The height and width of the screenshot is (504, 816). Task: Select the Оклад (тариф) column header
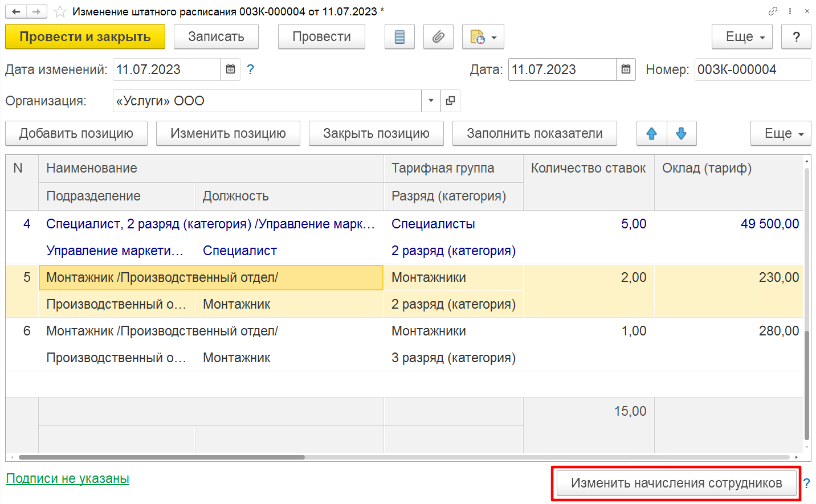728,182
